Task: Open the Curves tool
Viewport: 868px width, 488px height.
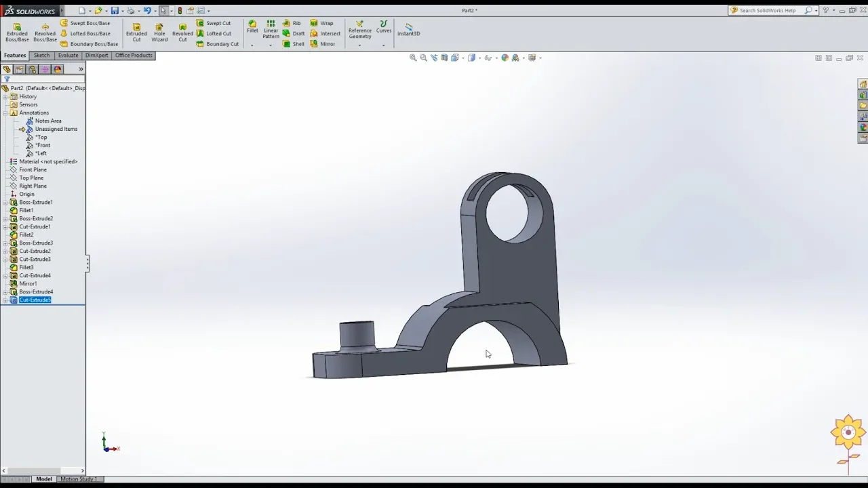Action: (x=384, y=26)
